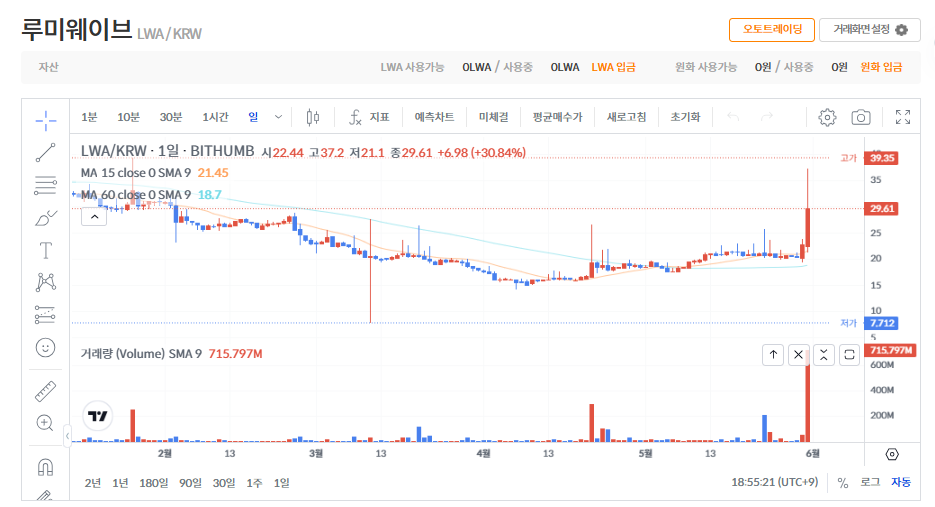Click the LWA/KRW symbol legend title
Viewport: 935px width, 507px height.
[x=168, y=152]
